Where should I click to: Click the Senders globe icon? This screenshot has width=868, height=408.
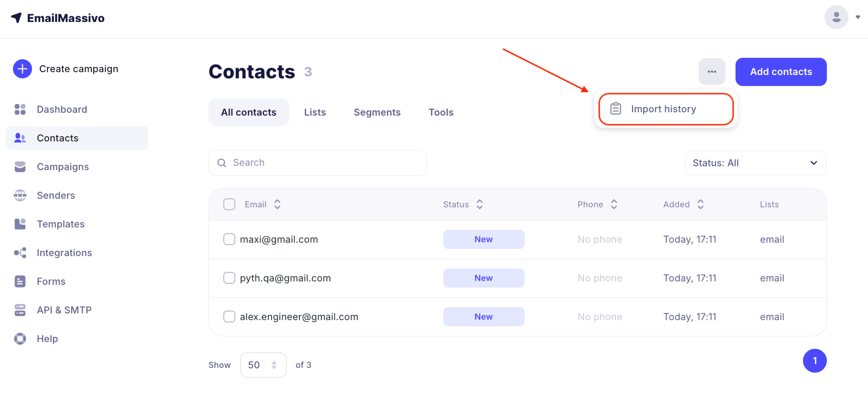pos(20,195)
